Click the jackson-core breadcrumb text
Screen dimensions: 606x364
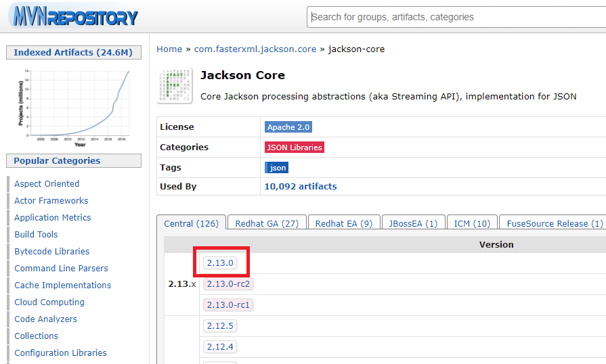click(356, 49)
